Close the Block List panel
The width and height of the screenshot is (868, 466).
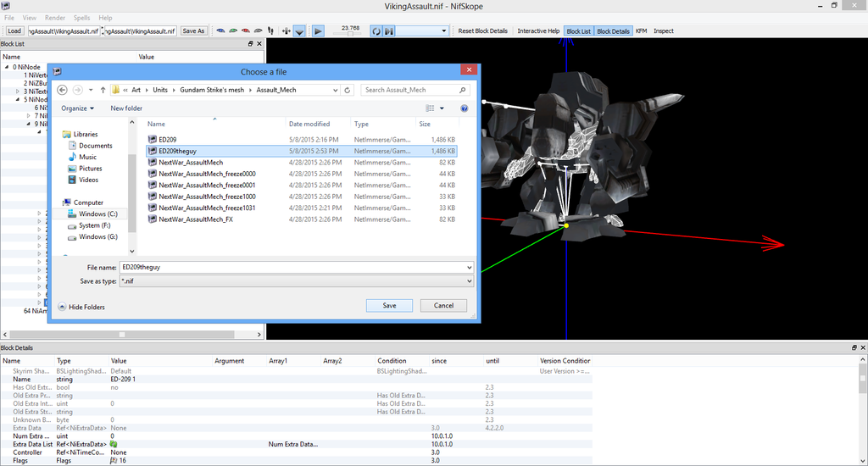pyautogui.click(x=259, y=44)
